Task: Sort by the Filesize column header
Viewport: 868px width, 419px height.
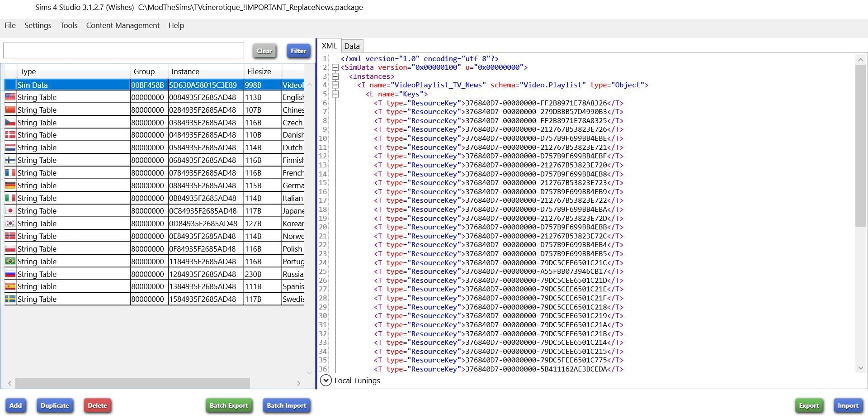Action: coord(263,71)
